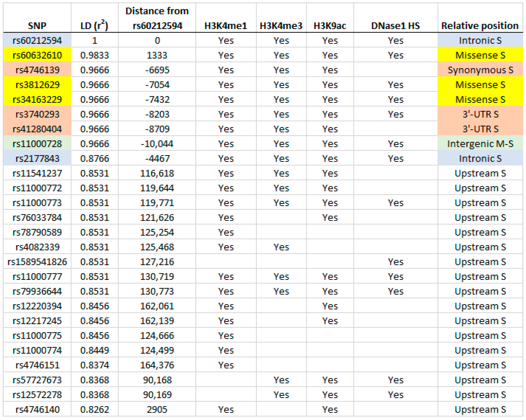
Task: Click the distance value -10,044
Action: tap(157, 144)
